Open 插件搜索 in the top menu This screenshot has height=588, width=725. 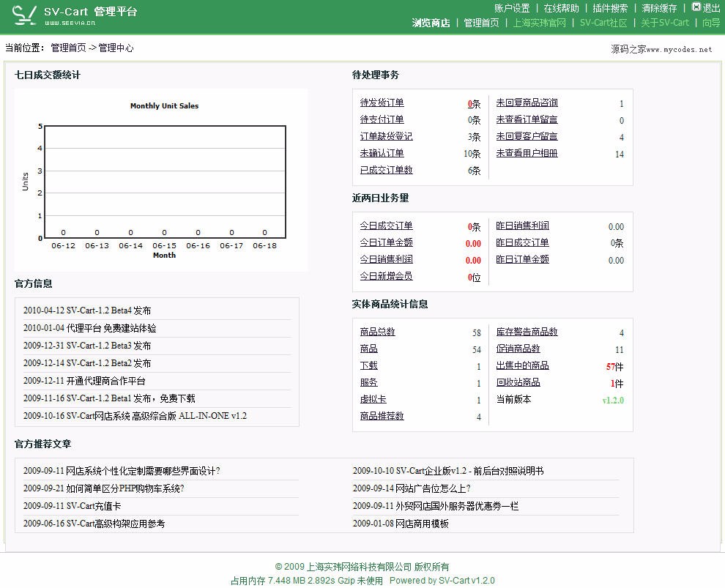pyautogui.click(x=610, y=8)
